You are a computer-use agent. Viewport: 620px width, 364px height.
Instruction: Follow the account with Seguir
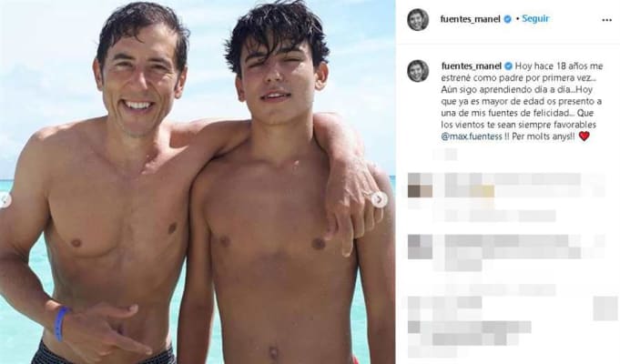click(x=535, y=18)
